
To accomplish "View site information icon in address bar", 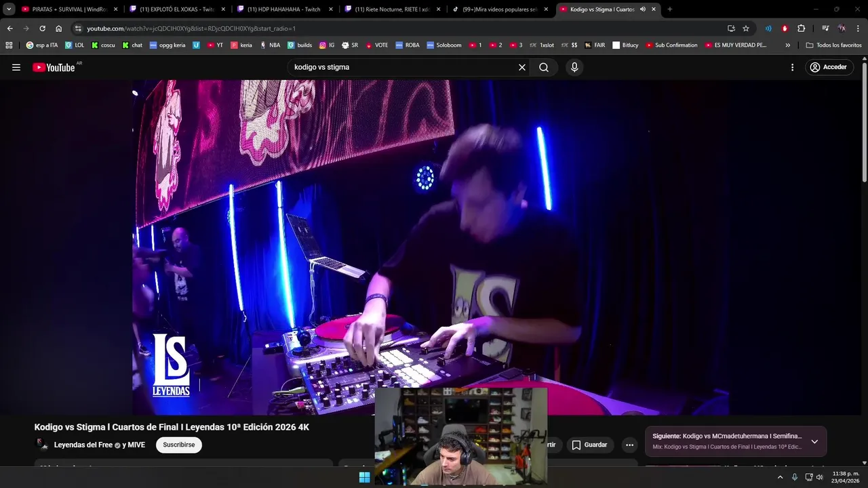I will 78,28.
